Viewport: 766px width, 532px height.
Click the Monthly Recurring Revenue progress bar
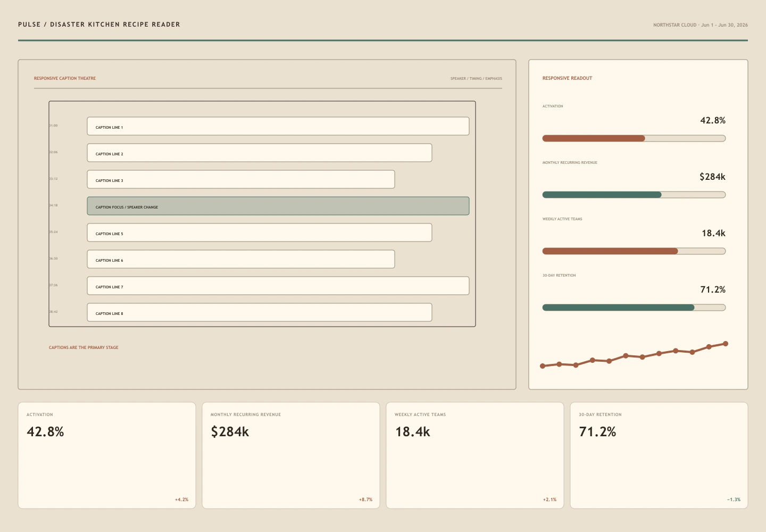pos(634,195)
